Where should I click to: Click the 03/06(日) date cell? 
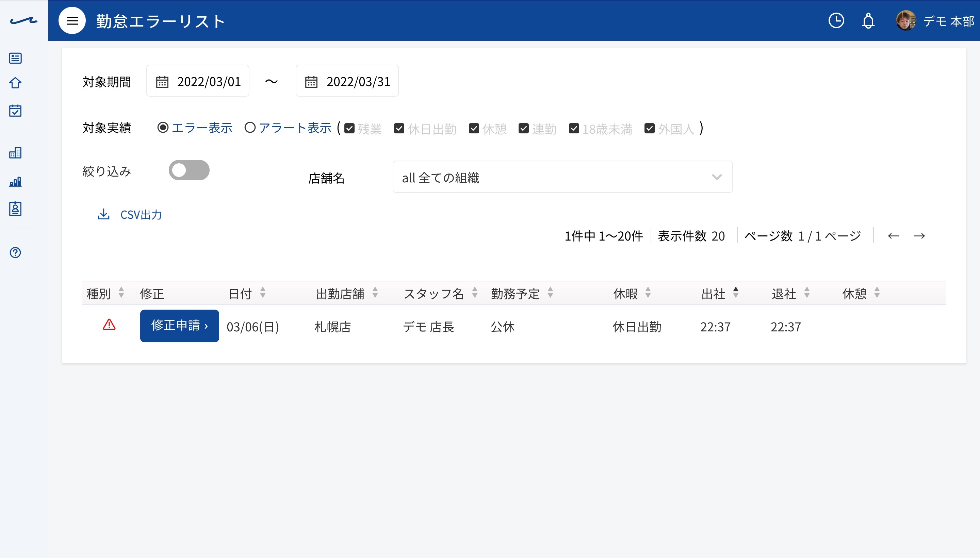pos(252,327)
